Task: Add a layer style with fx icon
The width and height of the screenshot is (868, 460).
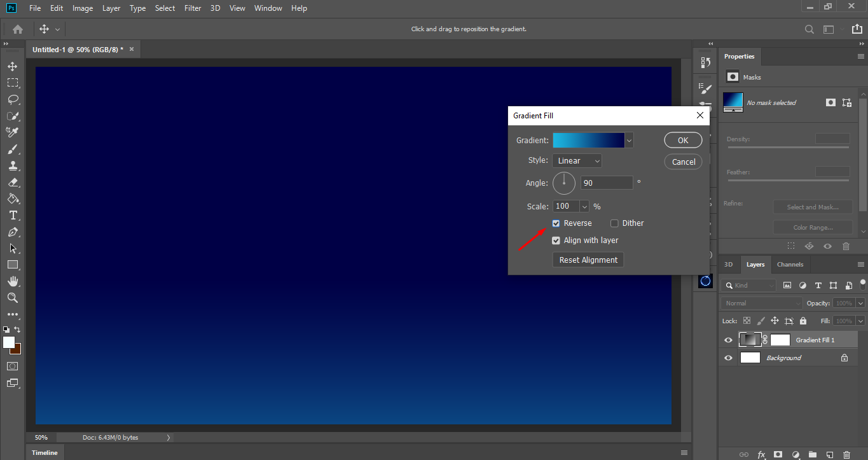Action: pos(761,455)
